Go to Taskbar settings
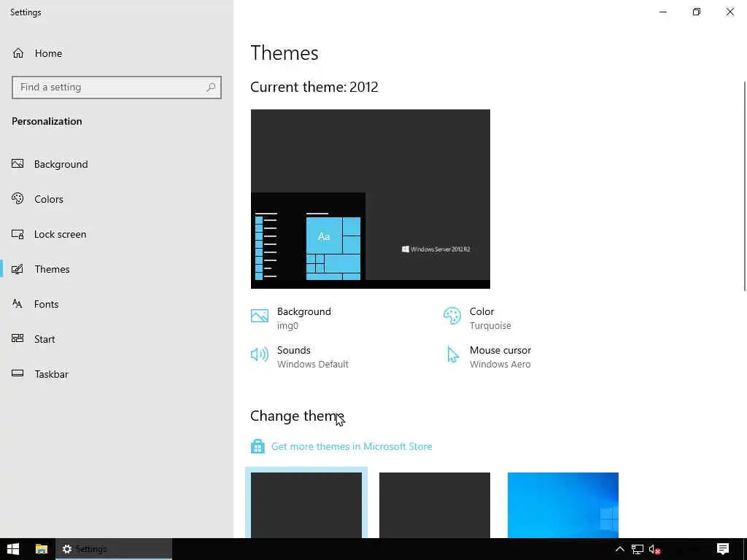The height and width of the screenshot is (560, 747). pyautogui.click(x=117, y=374)
